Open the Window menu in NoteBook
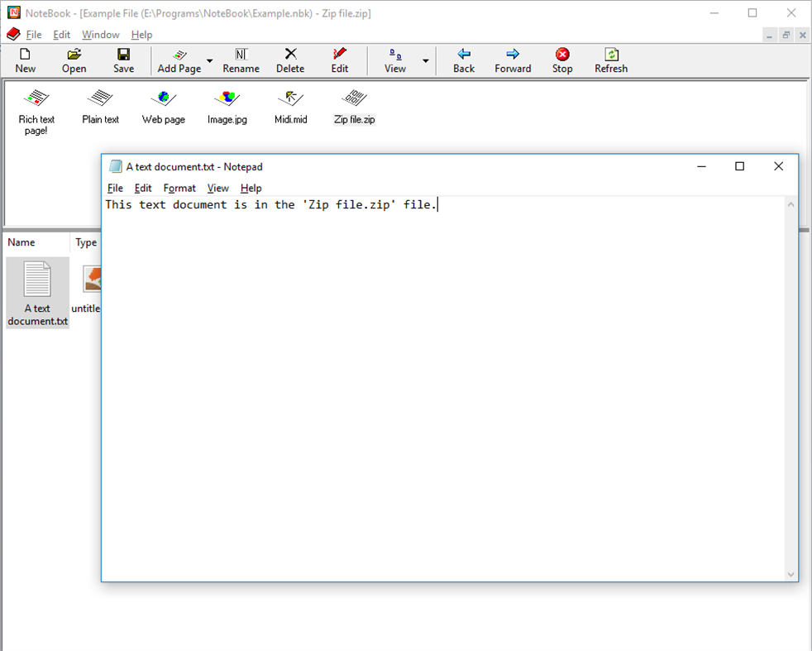812x651 pixels. pyautogui.click(x=100, y=35)
